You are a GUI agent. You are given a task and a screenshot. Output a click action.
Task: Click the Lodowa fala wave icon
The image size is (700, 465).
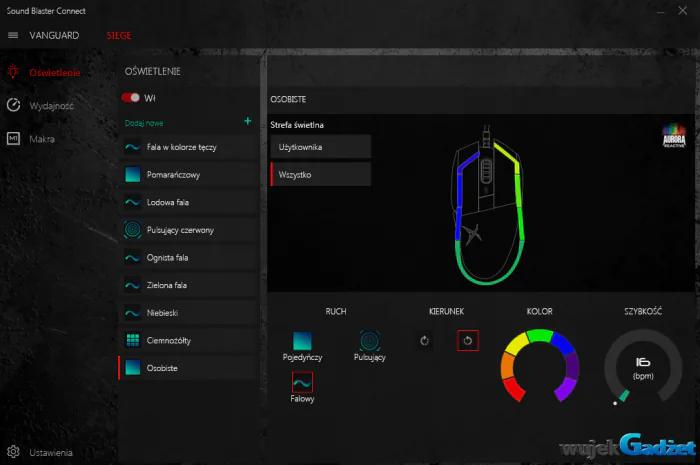click(x=132, y=202)
